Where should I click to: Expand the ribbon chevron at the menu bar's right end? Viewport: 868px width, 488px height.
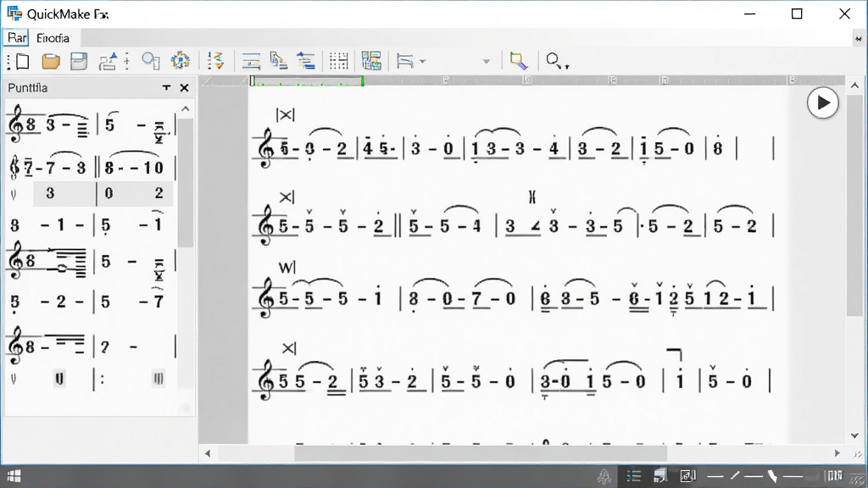coord(858,39)
